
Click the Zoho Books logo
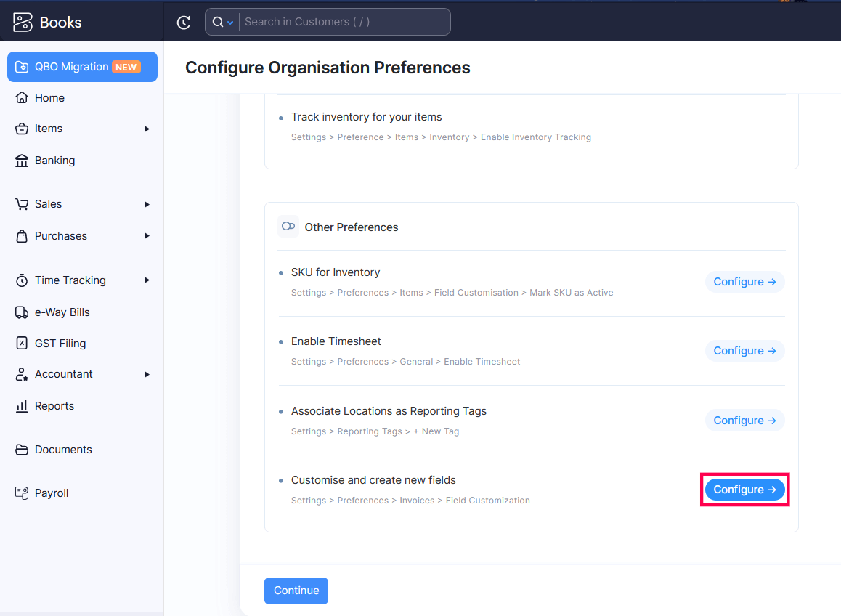(22, 21)
